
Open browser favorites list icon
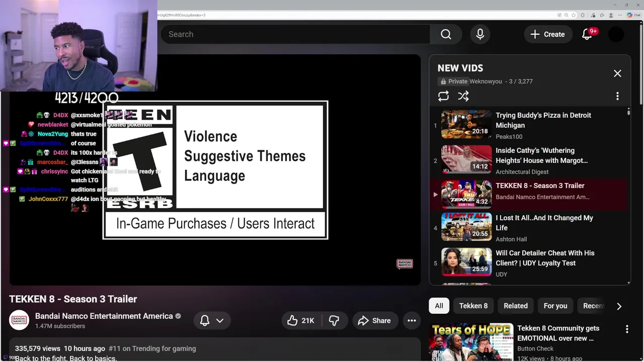(602, 15)
